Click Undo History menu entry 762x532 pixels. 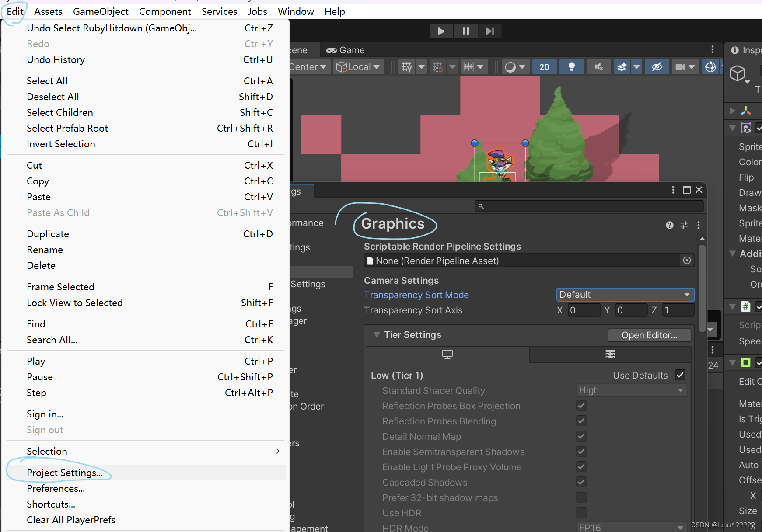click(x=146, y=59)
